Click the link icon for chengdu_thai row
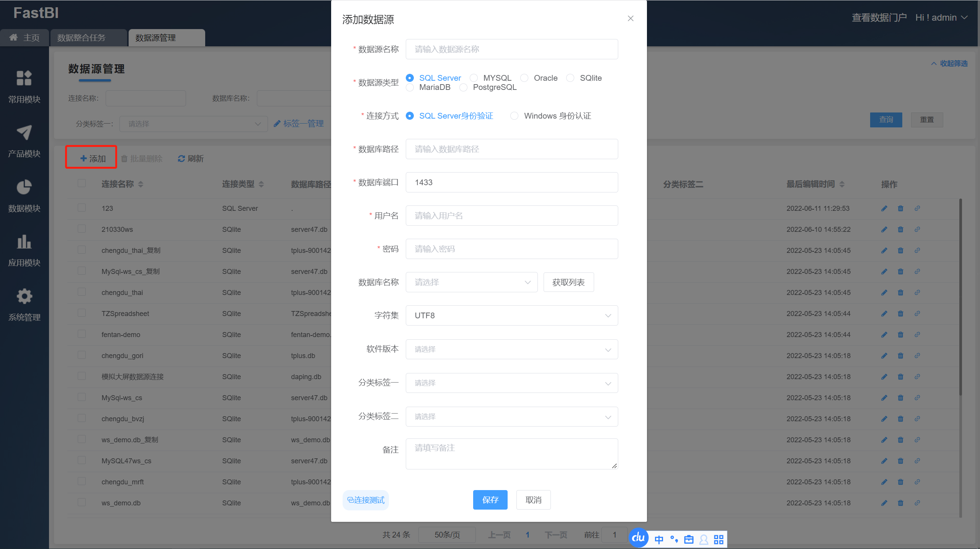980x549 pixels. tap(917, 293)
